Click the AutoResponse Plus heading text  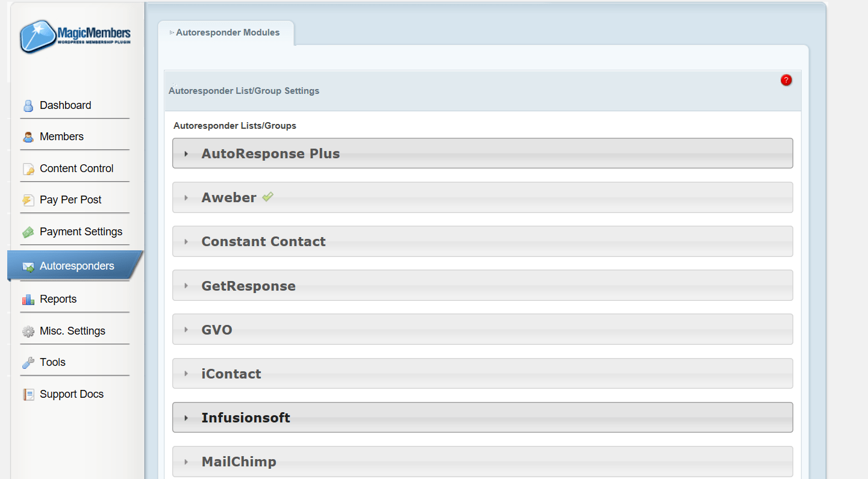click(270, 153)
